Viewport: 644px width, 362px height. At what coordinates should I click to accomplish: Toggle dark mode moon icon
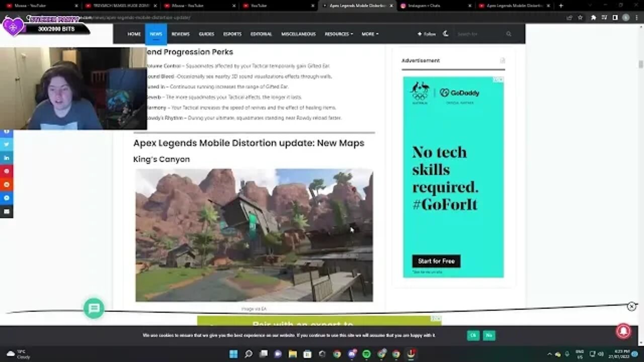pyautogui.click(x=446, y=34)
